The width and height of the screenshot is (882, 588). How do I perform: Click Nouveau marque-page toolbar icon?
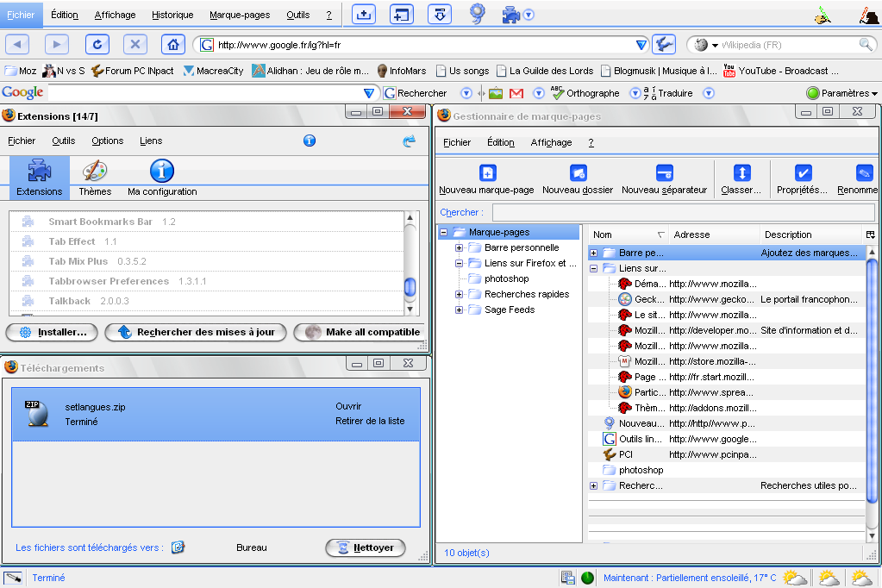click(487, 173)
